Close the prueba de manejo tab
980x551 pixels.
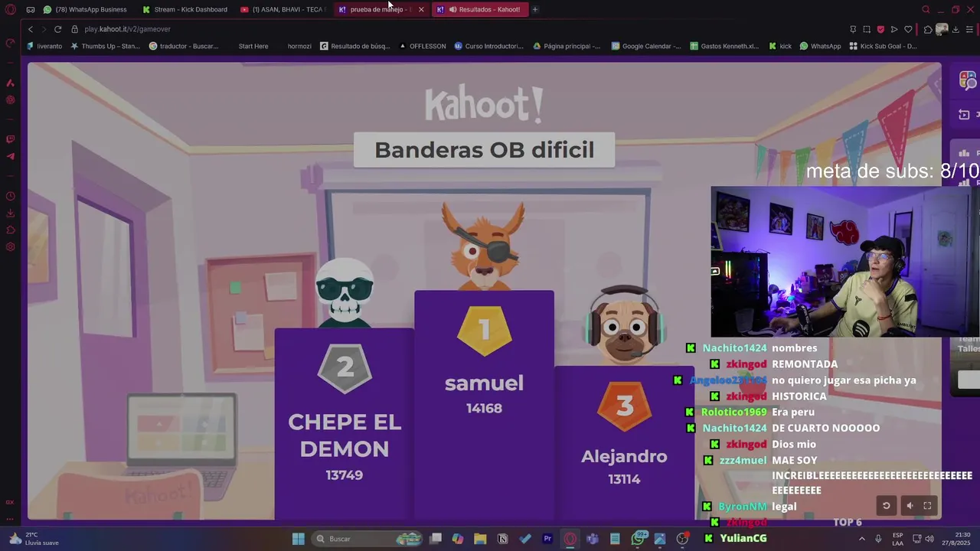coord(421,9)
